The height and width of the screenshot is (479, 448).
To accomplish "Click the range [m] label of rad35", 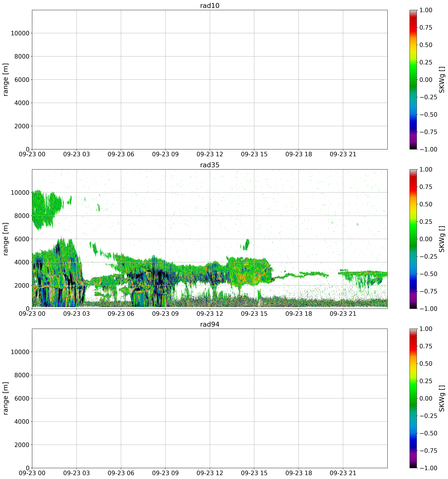I will 6,239.
